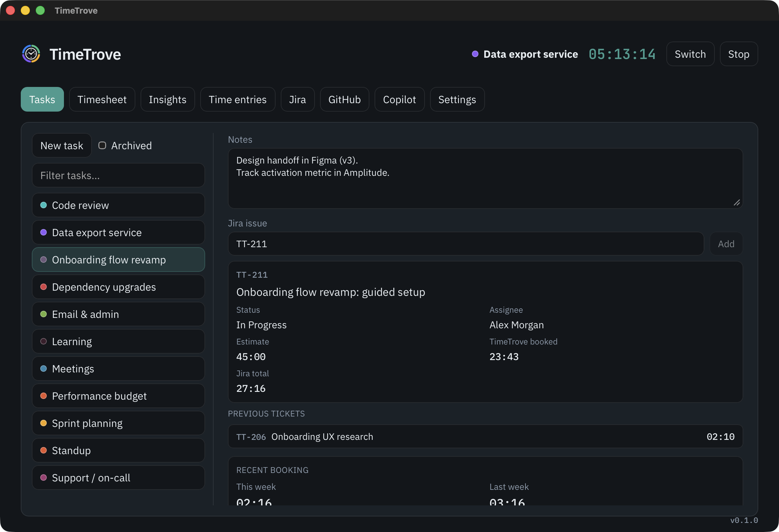
Task: Grab the Notes resize handle
Action: coord(737,203)
